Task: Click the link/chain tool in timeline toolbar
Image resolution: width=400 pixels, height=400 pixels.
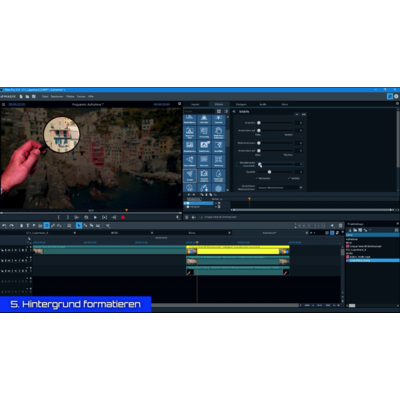Action: [53, 226]
